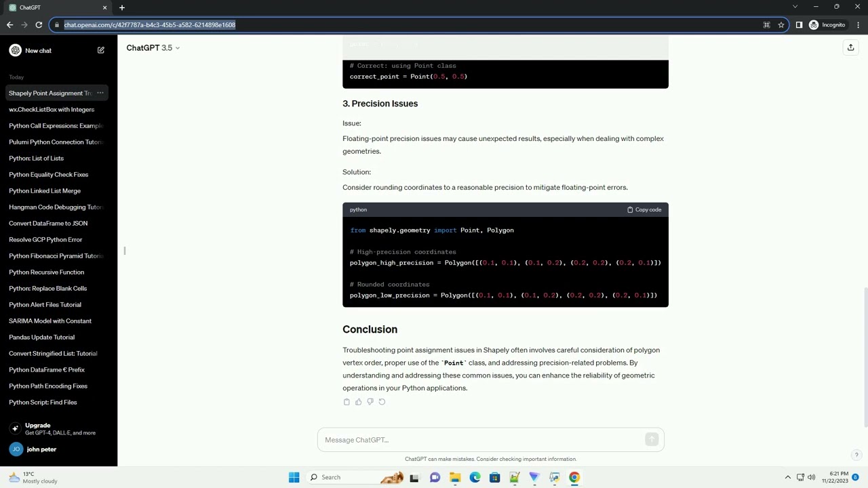Open a new browser tab
Screen dimensions: 868x488
(x=122, y=7)
